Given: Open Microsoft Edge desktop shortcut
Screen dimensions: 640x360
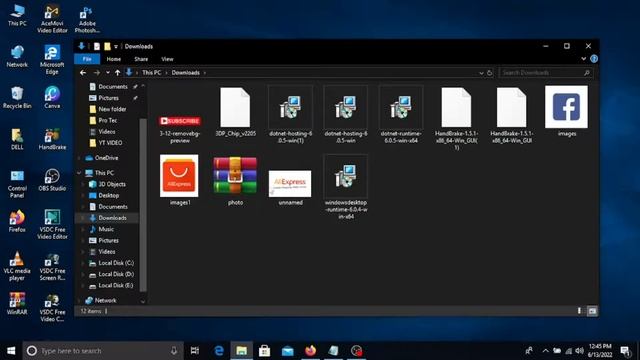Looking at the screenshot, I should tap(52, 60).
